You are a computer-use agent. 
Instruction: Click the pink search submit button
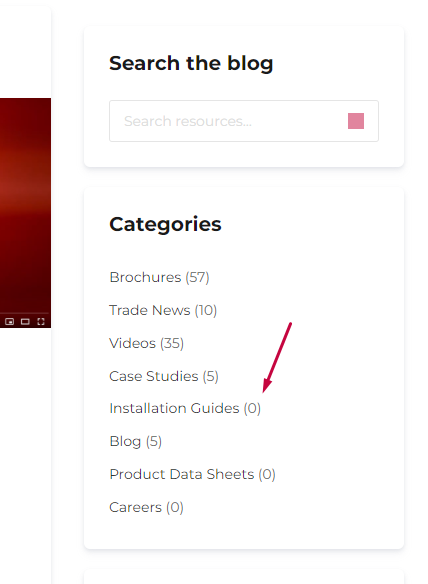point(356,121)
